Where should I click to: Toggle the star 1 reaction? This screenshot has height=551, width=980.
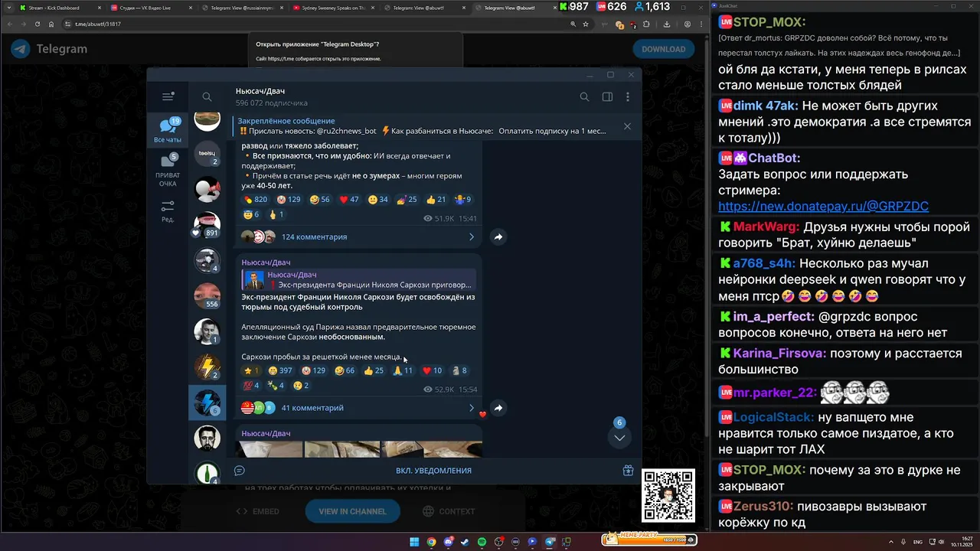point(252,370)
